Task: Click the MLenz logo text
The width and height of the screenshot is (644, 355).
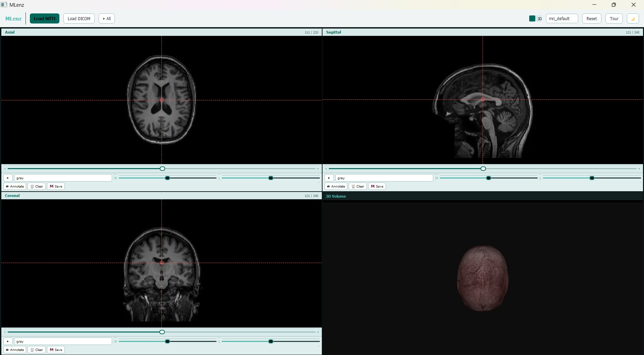Action: click(13, 18)
